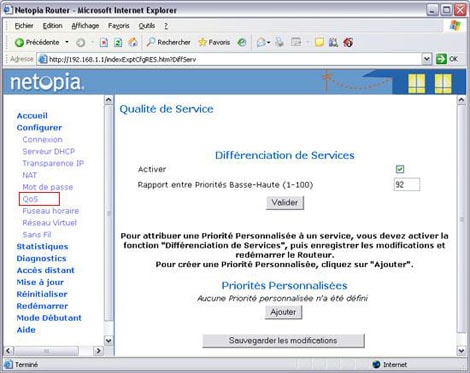
Task: Open the Mot de passe link
Action: click(x=48, y=187)
